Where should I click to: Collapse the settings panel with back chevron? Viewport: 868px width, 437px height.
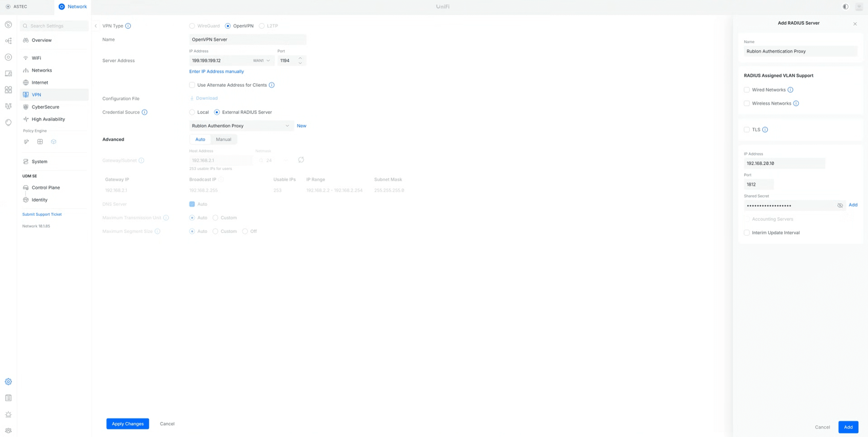[96, 26]
